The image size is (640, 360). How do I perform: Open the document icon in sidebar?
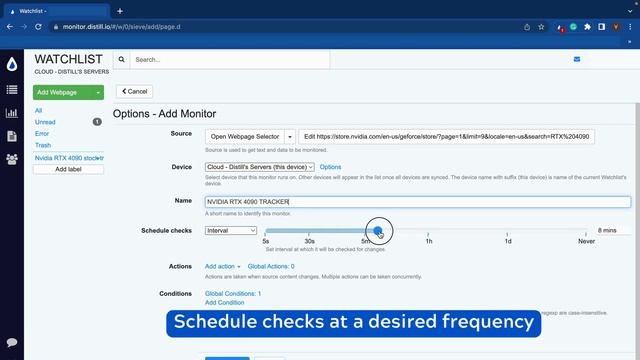[12, 136]
